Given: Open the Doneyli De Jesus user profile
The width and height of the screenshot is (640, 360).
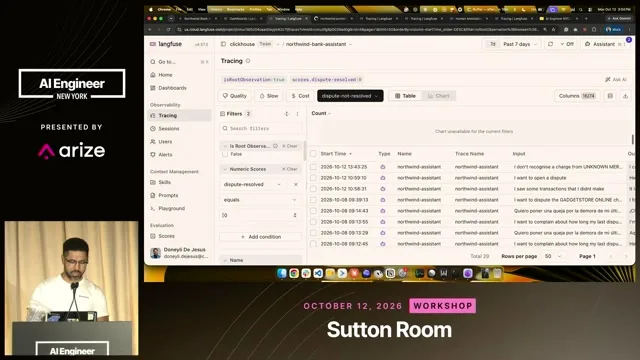Looking at the screenshot, I should click(x=180, y=253).
